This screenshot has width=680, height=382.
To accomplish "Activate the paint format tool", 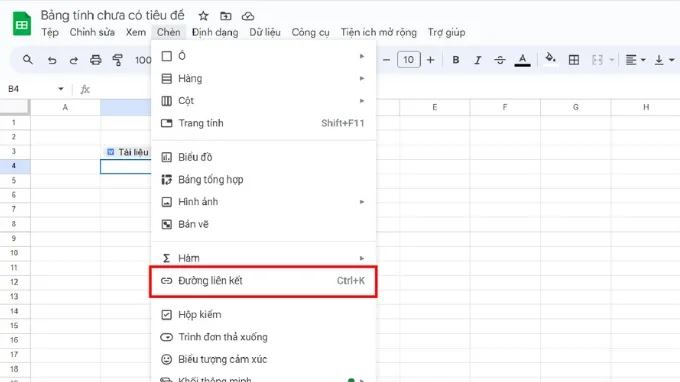I will tap(118, 60).
